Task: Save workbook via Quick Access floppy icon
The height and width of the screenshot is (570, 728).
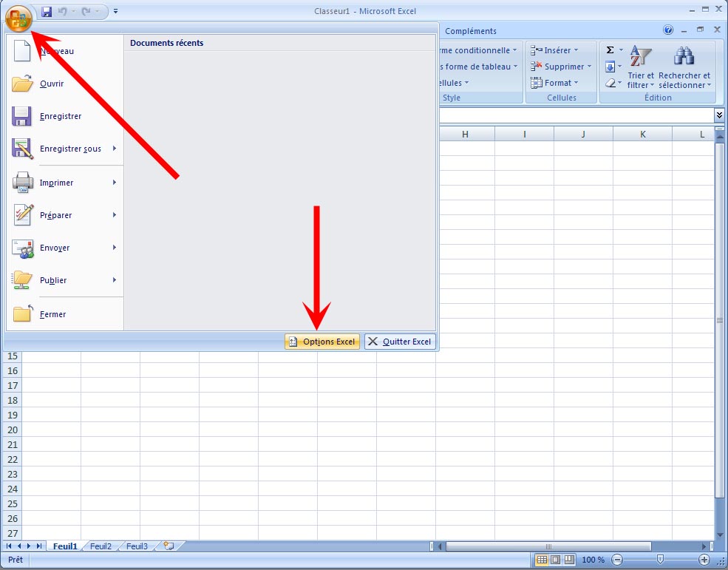Action: pyautogui.click(x=47, y=12)
